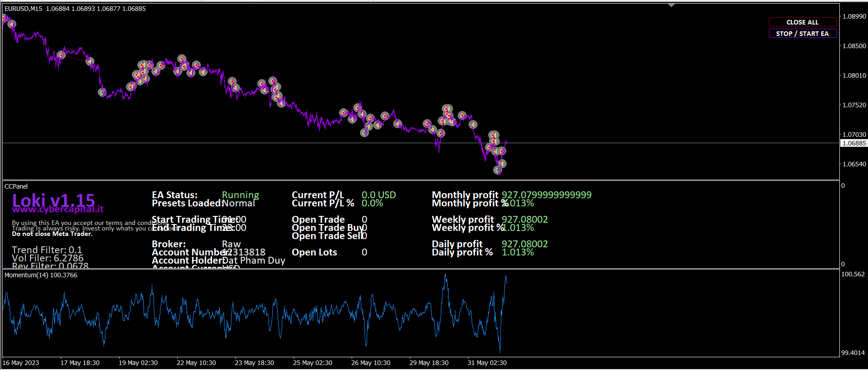
Task: Click the orange arrow marker at top-left of chart
Action: (x=12, y=24)
